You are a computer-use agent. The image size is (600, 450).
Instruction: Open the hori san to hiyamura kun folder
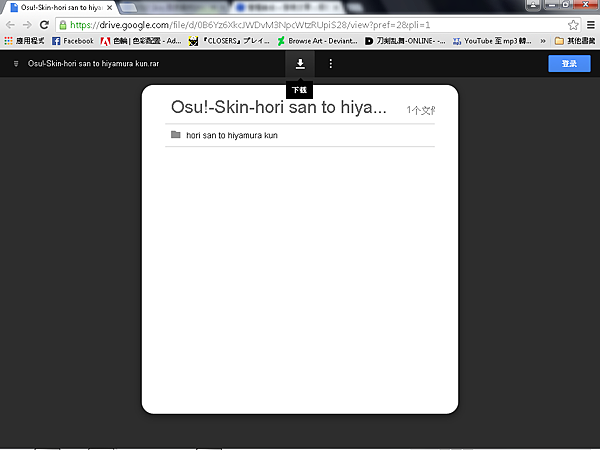(x=300, y=135)
